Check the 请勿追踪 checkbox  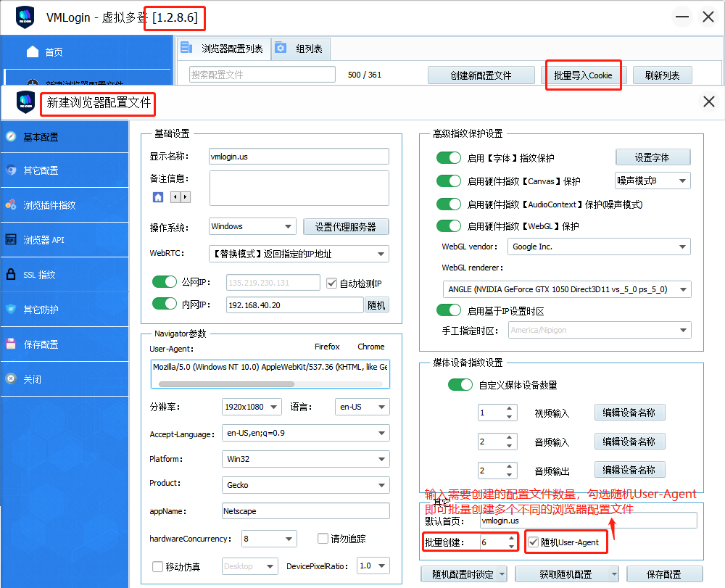[x=323, y=539]
